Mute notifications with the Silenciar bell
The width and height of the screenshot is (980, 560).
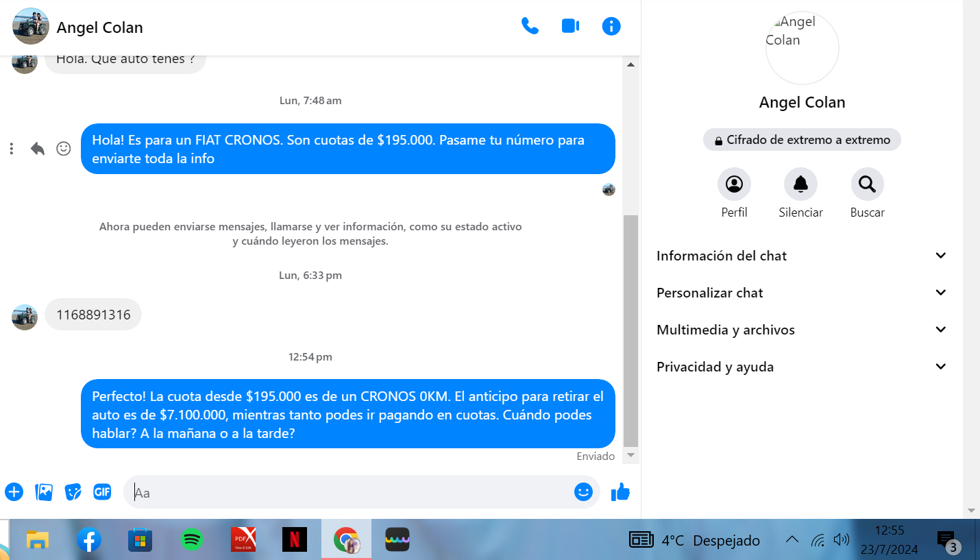point(800,184)
